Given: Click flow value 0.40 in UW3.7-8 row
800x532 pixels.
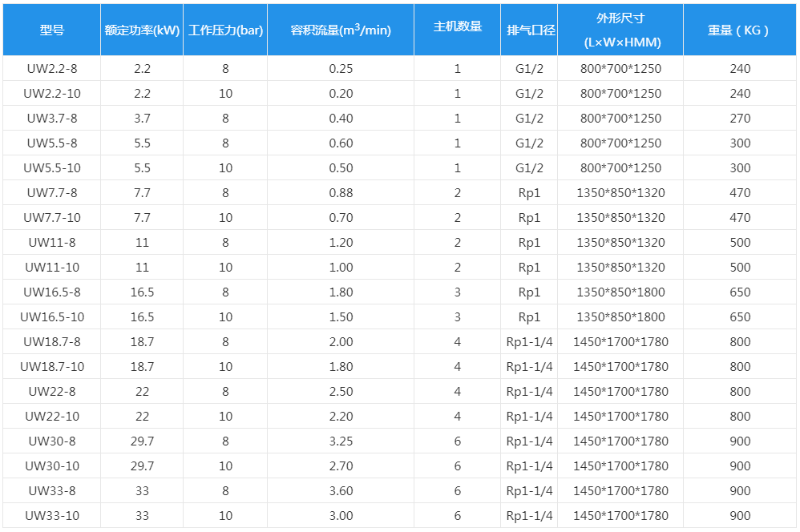Looking at the screenshot, I should click(341, 119).
